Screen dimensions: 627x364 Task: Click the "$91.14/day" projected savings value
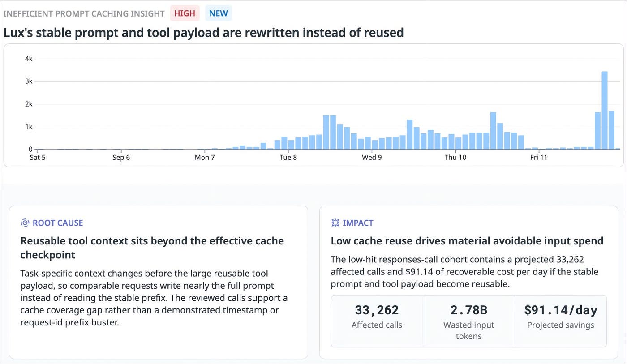561,310
